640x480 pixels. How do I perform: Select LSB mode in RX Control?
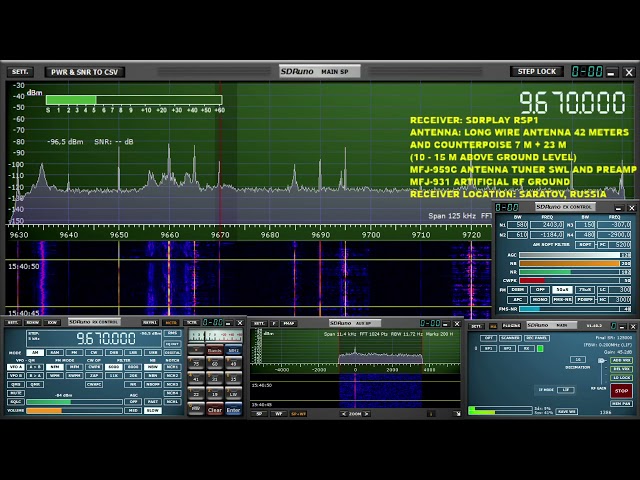pos(133,353)
